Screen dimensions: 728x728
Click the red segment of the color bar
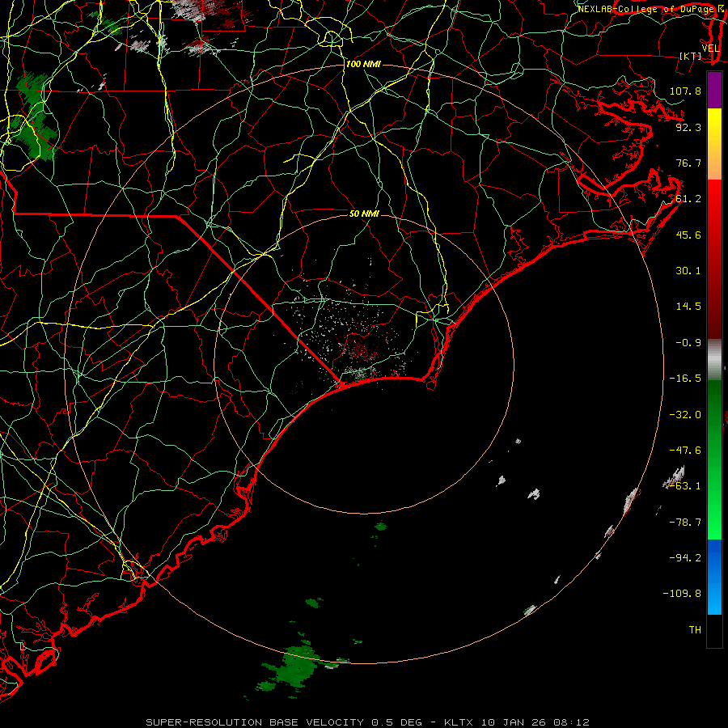714,259
